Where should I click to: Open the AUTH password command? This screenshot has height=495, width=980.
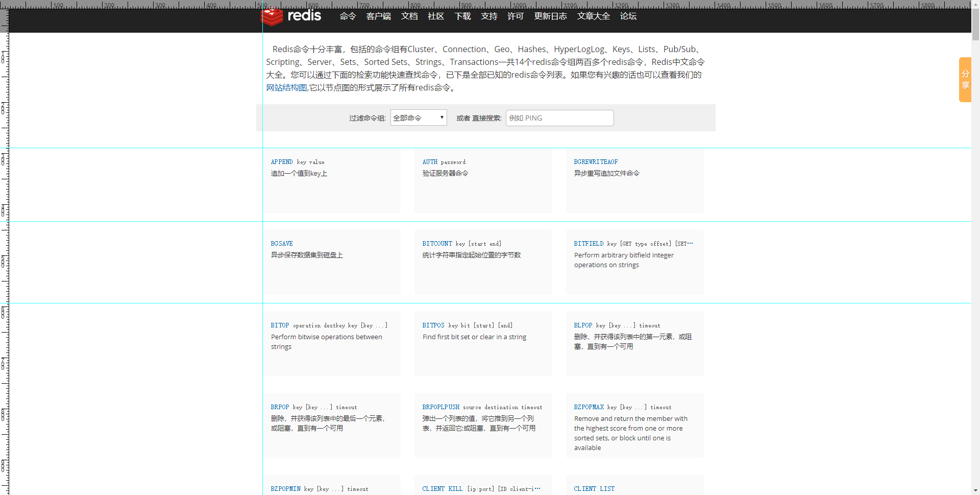[x=444, y=162]
